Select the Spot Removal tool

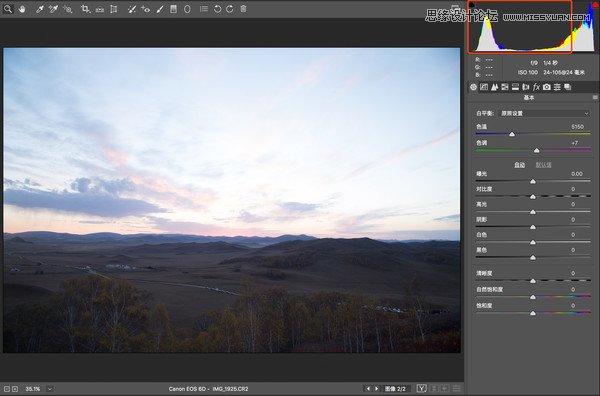click(132, 9)
